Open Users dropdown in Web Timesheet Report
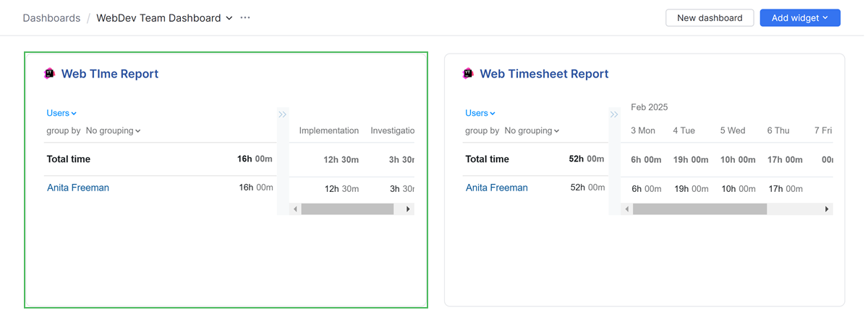This screenshot has width=868, height=323. (480, 113)
